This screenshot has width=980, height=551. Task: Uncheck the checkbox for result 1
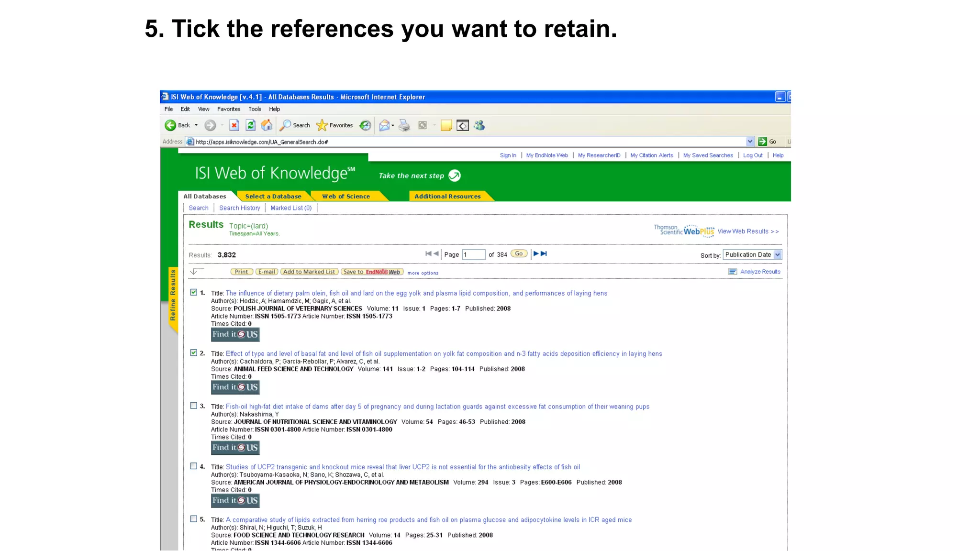[x=193, y=292]
